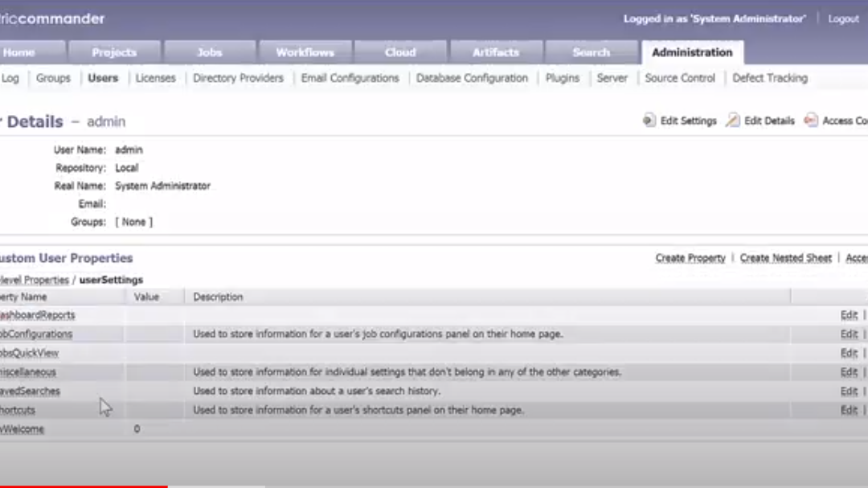Open the jobsQuickView property
This screenshot has height=488, width=868.
[30, 353]
